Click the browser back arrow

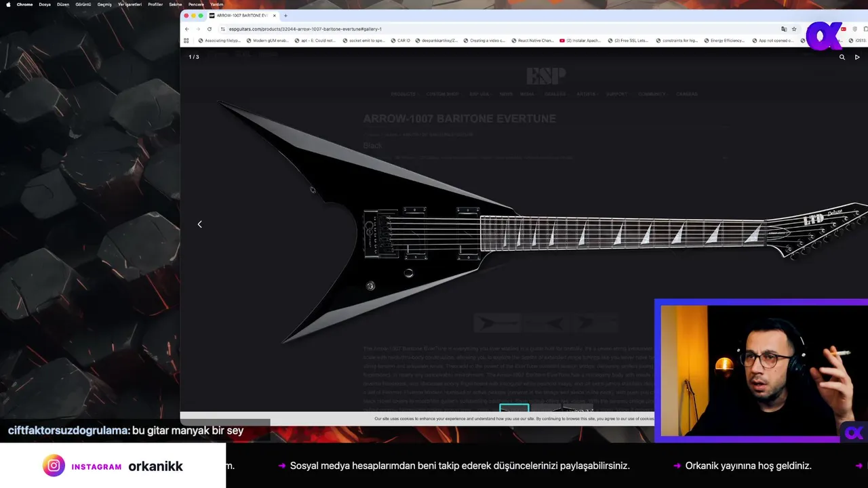coord(187,29)
